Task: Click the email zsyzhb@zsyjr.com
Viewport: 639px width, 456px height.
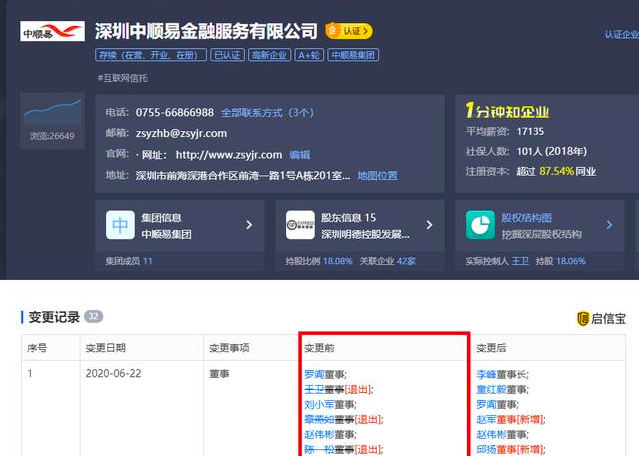Action: [181, 133]
